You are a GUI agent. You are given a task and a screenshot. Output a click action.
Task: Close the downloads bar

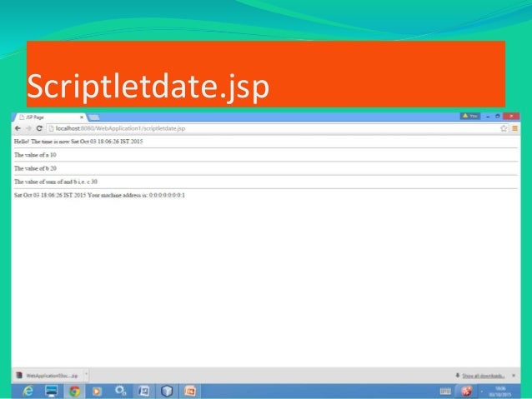click(514, 376)
